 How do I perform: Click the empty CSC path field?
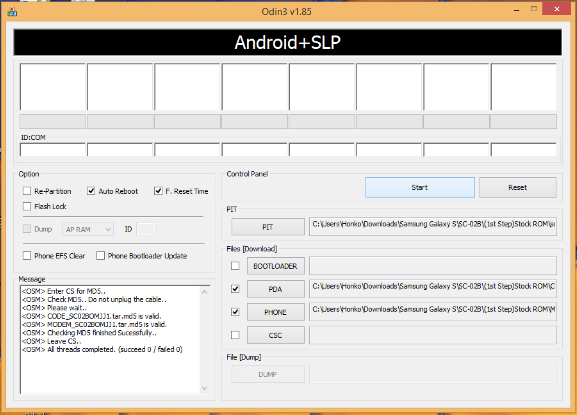(433, 335)
